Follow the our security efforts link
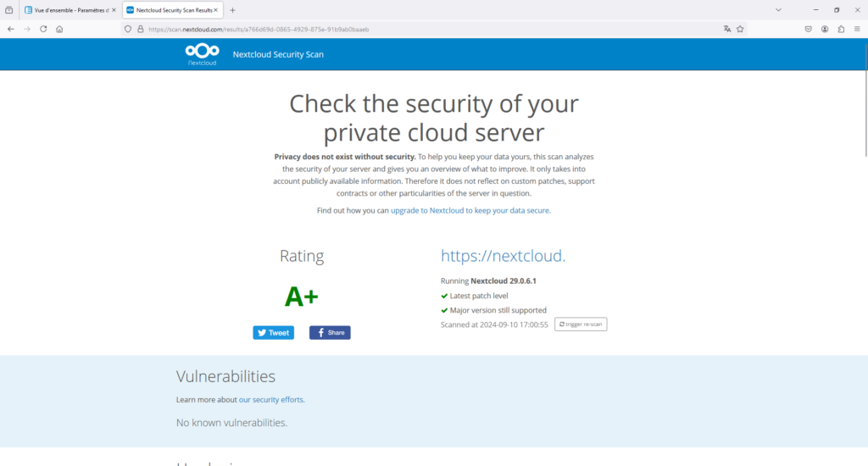This screenshot has width=868, height=466. click(271, 400)
